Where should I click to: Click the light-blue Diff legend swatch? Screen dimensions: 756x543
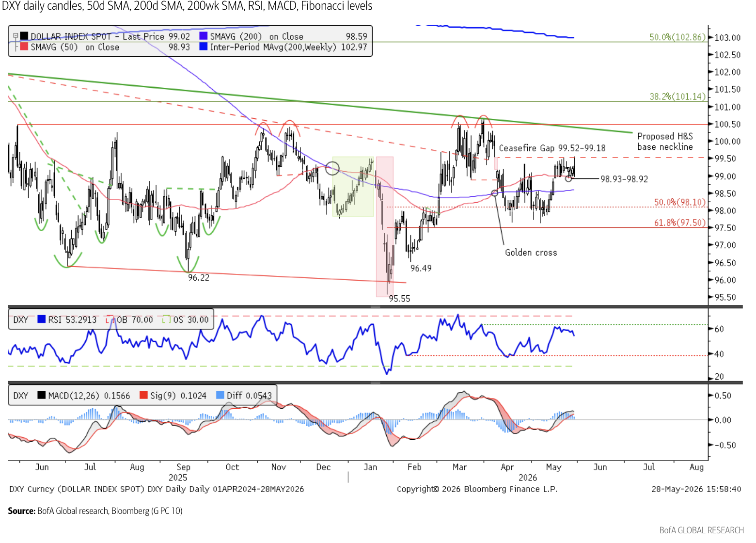[220, 396]
